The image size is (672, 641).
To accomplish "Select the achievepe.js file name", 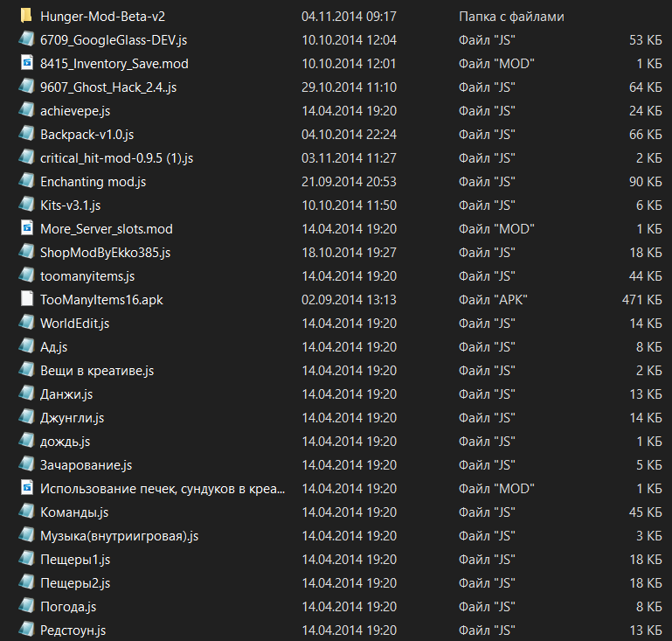I will point(75,110).
